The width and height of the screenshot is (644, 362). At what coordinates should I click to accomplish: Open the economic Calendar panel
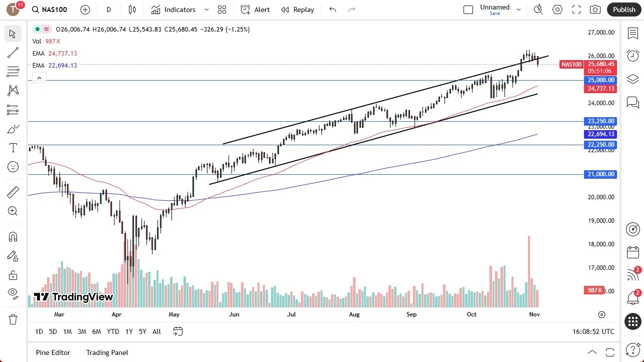[632, 252]
